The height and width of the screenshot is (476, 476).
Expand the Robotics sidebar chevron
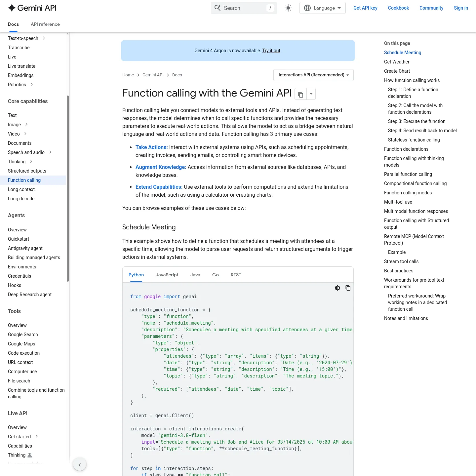[32, 84]
